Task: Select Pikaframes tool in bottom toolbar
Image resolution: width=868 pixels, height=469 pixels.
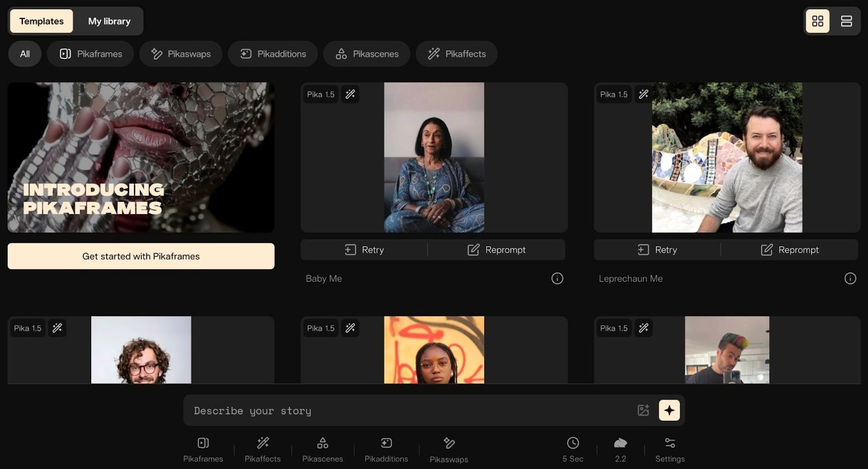Action: click(203, 450)
